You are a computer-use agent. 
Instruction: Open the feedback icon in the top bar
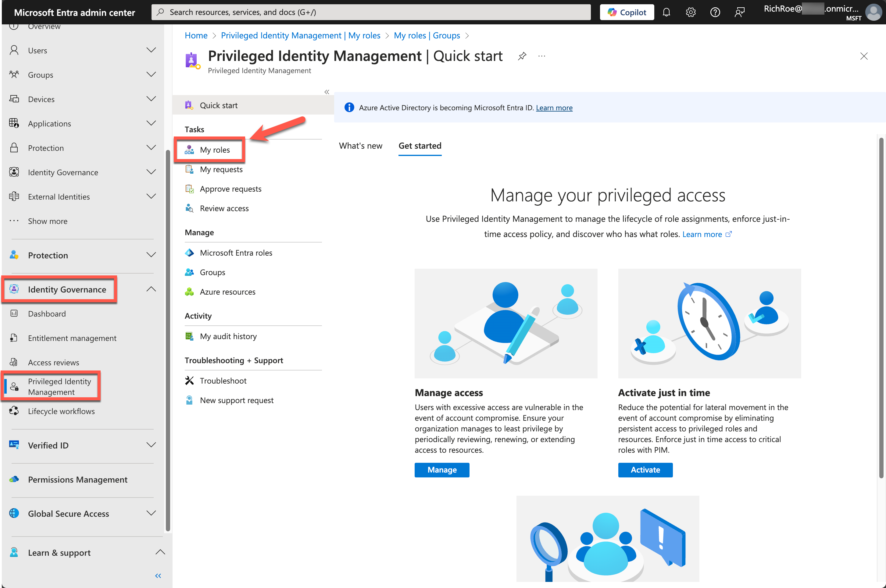pos(739,12)
